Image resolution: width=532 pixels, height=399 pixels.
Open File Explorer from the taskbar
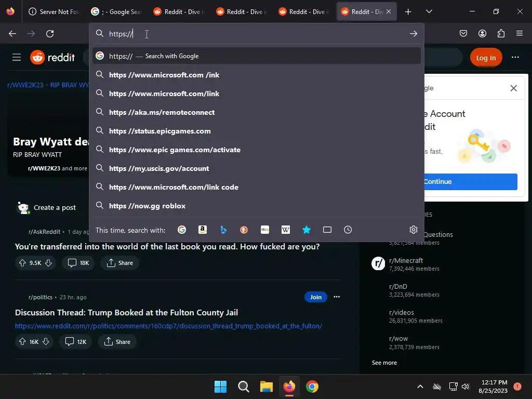267,387
